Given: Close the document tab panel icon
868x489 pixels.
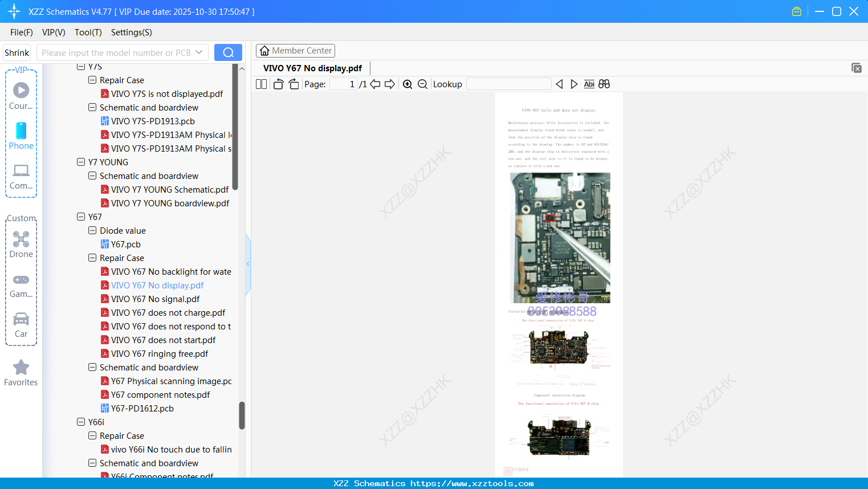Looking at the screenshot, I should coord(856,68).
